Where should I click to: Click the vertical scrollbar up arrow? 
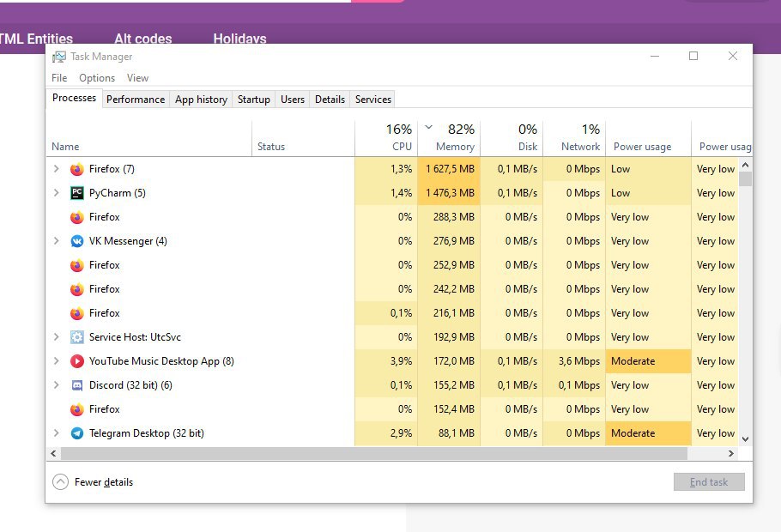(x=745, y=165)
